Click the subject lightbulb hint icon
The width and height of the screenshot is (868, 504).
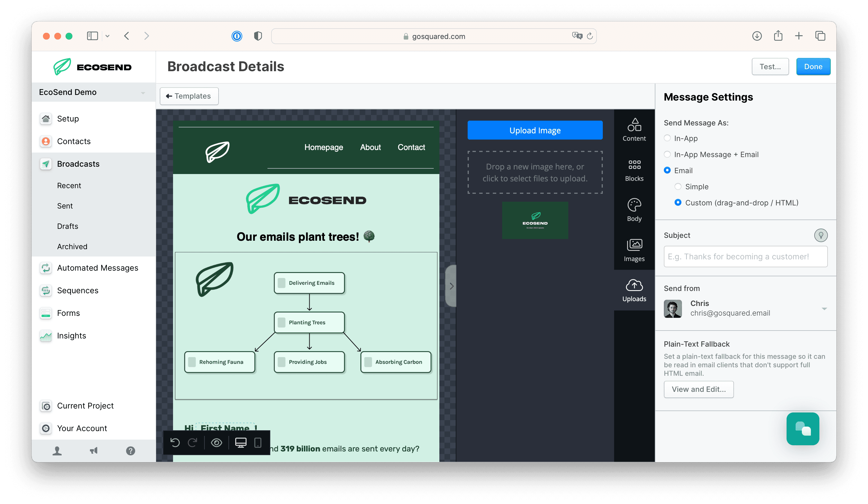[821, 236]
